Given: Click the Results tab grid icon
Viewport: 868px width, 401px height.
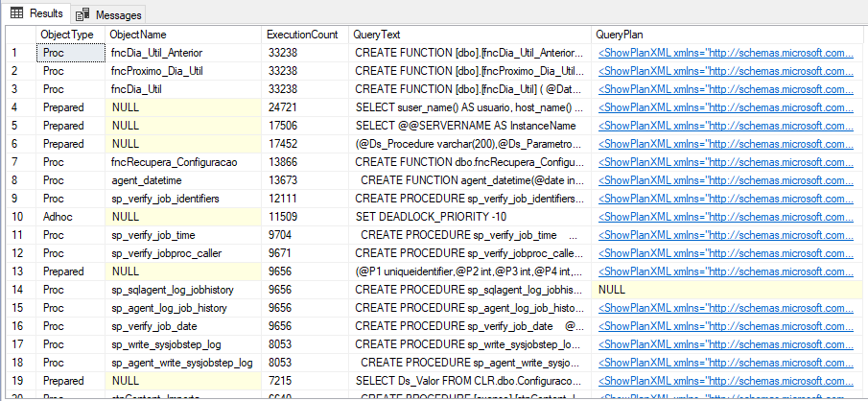Looking at the screenshot, I should tap(16, 14).
